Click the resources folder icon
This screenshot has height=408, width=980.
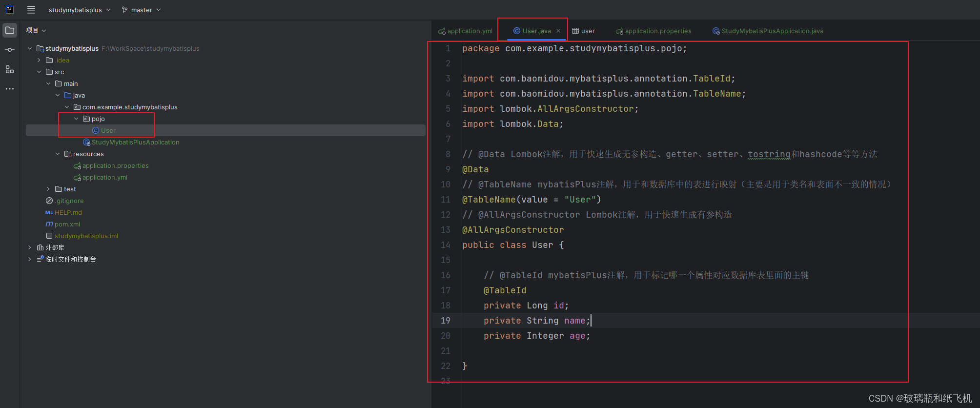68,154
